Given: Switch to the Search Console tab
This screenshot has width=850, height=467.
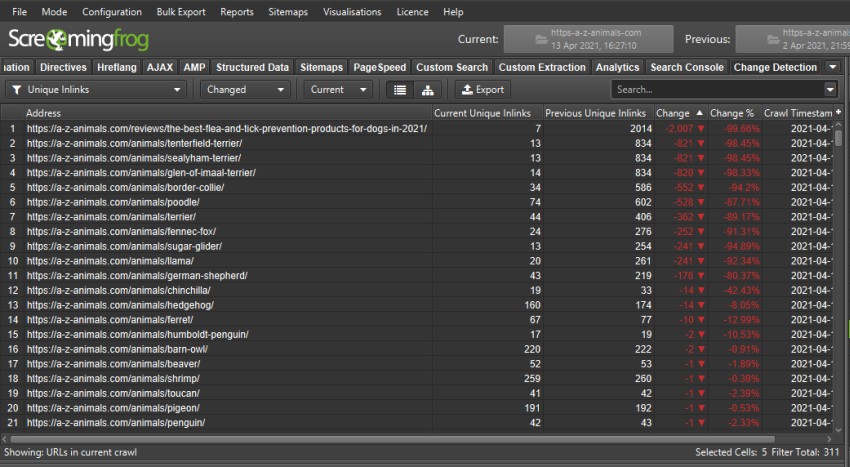Looking at the screenshot, I should tap(687, 67).
